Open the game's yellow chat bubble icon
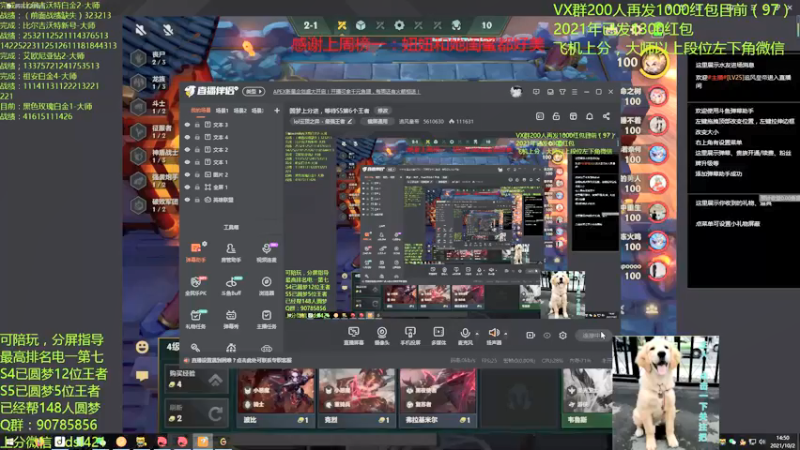Image resolution: width=800 pixels, height=450 pixels. tap(142, 376)
